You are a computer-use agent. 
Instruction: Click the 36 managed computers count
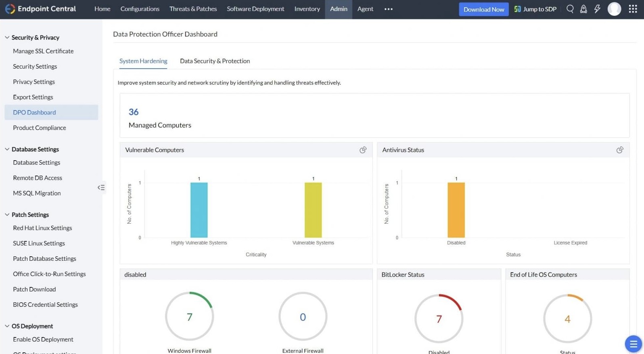click(x=134, y=112)
